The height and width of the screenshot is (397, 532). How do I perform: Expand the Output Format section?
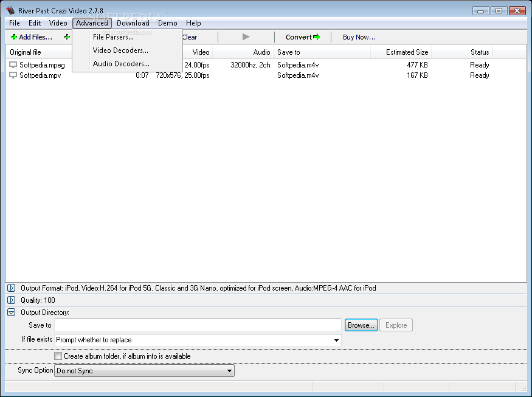(x=11, y=288)
